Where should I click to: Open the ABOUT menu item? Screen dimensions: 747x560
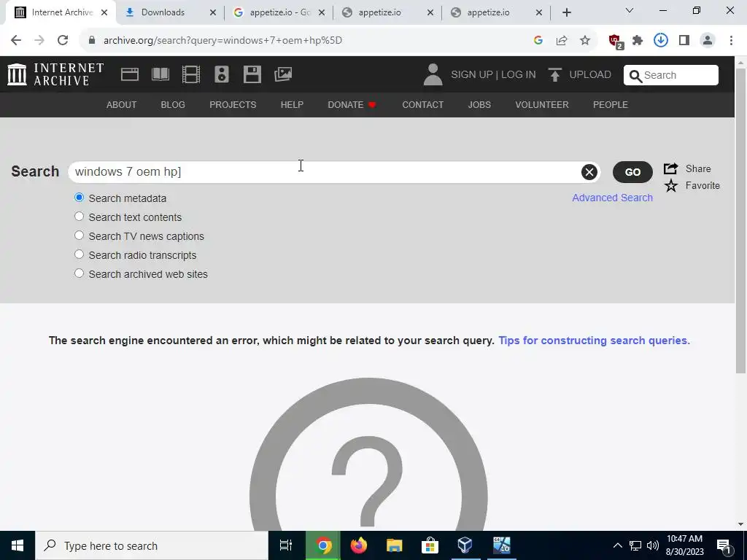tap(122, 105)
